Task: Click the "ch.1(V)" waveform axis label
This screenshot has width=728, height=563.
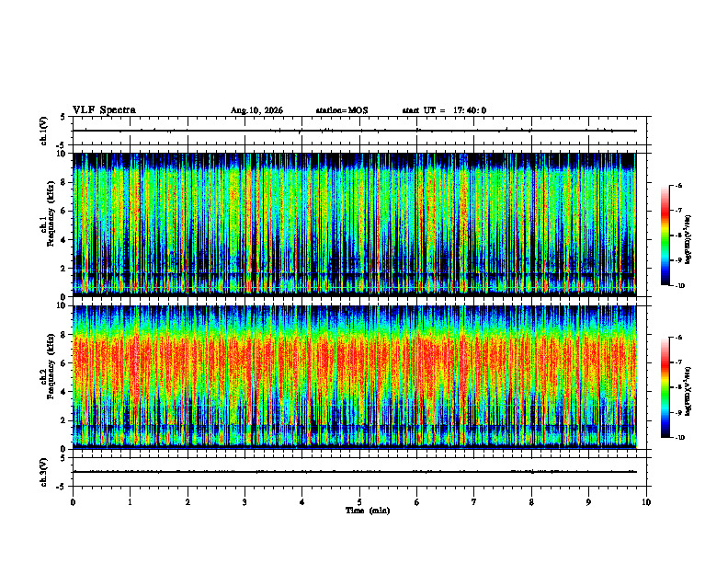Action: click(44, 131)
